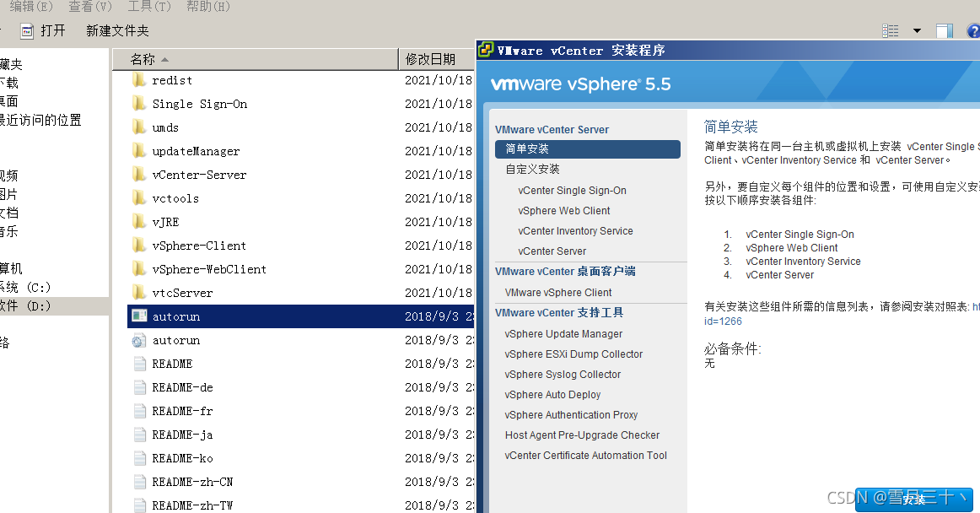This screenshot has height=513, width=980.
Task: Open the 编辑(E) menu
Action: (x=31, y=6)
